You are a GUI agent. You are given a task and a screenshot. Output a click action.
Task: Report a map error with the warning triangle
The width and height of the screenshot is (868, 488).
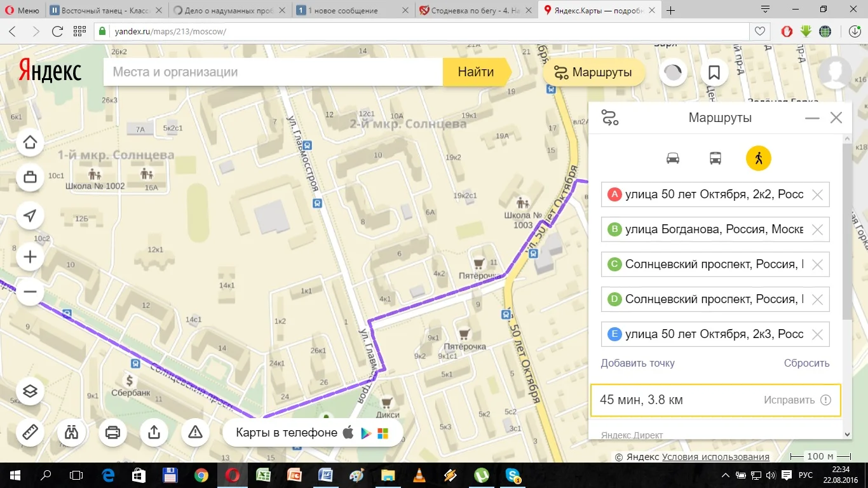coord(195,433)
